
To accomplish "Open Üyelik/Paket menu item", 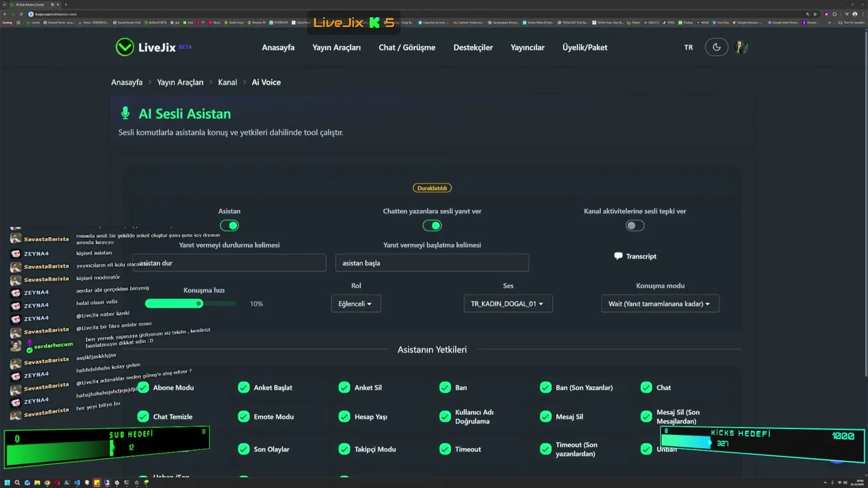I will (x=585, y=47).
